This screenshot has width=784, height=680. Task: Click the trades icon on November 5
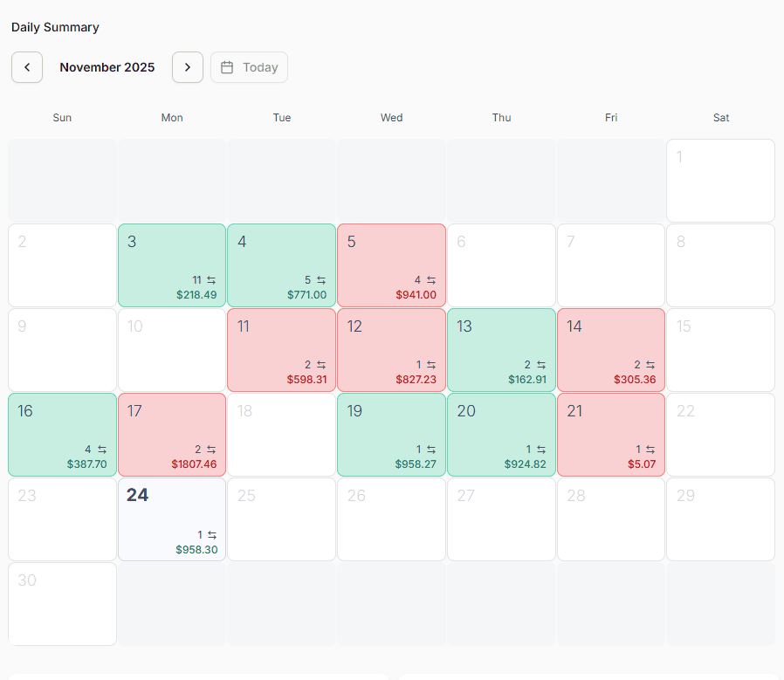tap(431, 280)
